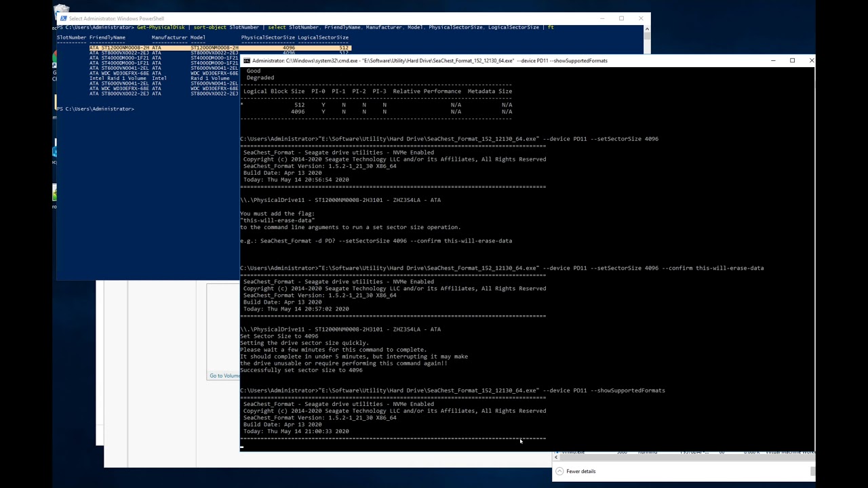
Task: Maximize the Windows PowerShell window
Action: pyautogui.click(x=621, y=18)
